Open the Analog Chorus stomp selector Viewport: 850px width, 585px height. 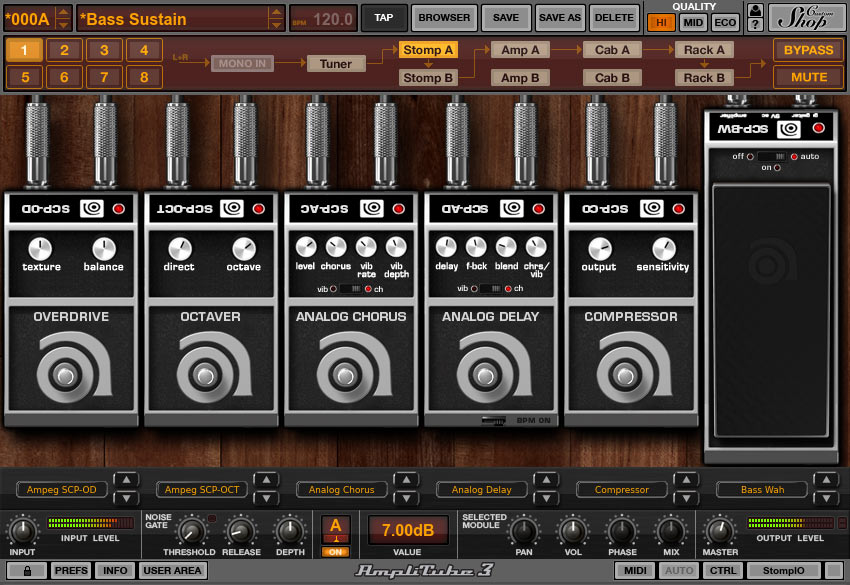point(342,490)
